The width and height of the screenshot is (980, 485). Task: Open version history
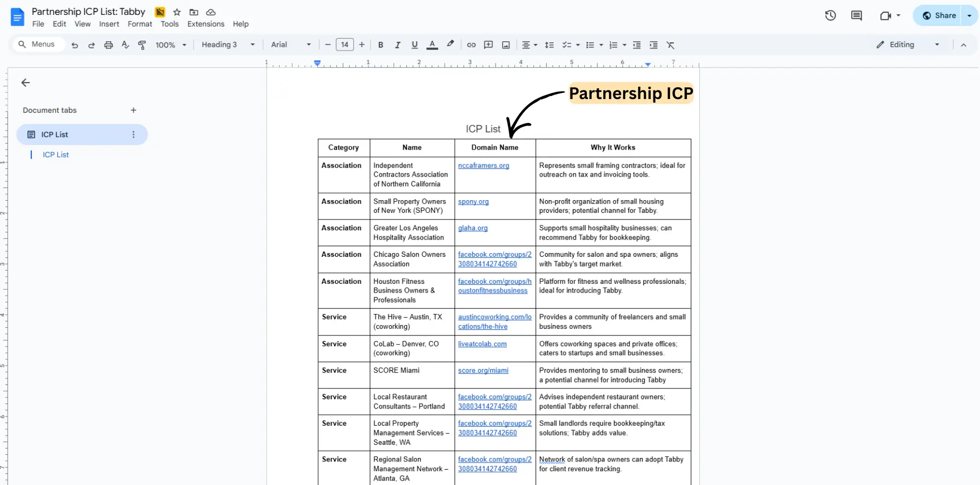pyautogui.click(x=830, y=15)
